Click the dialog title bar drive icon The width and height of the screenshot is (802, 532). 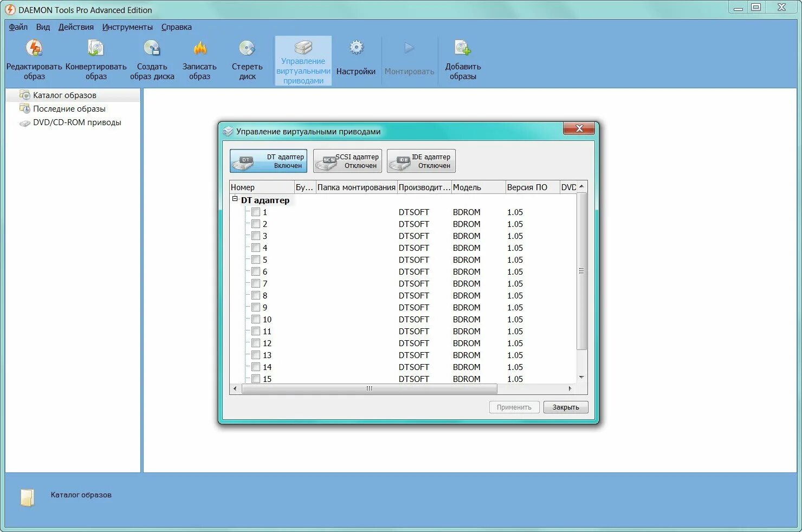click(x=228, y=131)
